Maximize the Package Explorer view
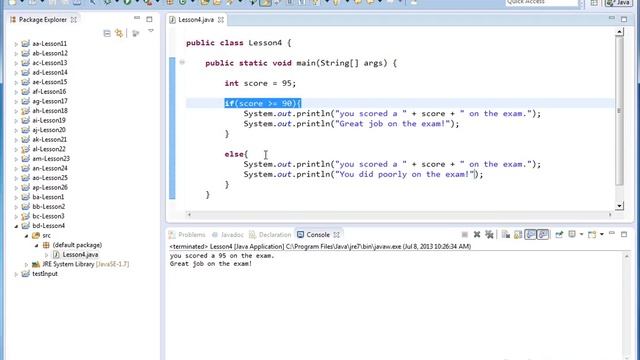 point(149,19)
